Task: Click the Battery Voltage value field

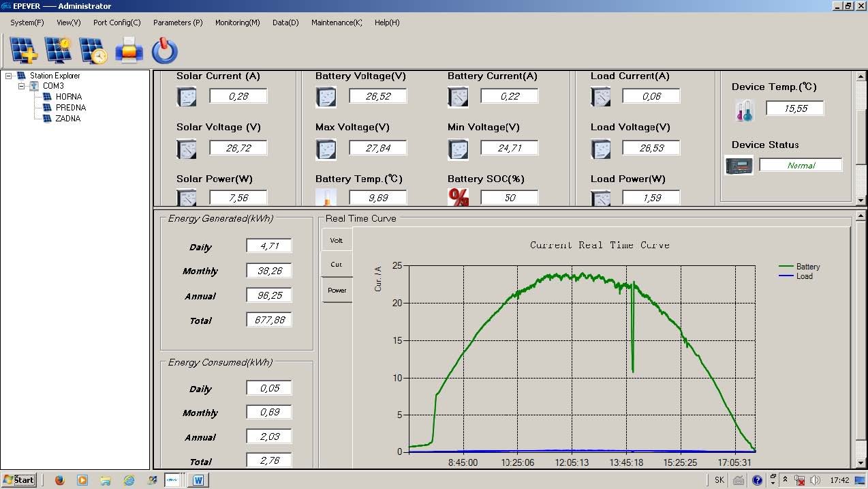Action: tap(377, 97)
